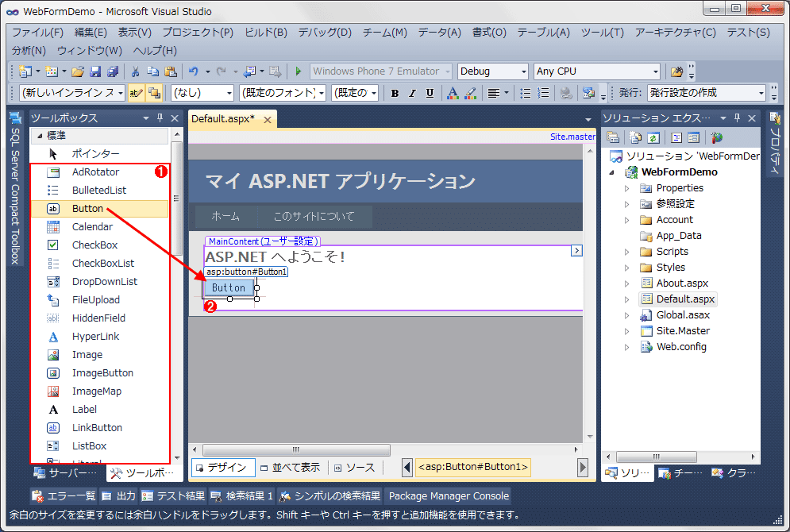The image size is (790, 532).
Task: Select FileUpload control in toolbox
Action: click(x=99, y=300)
